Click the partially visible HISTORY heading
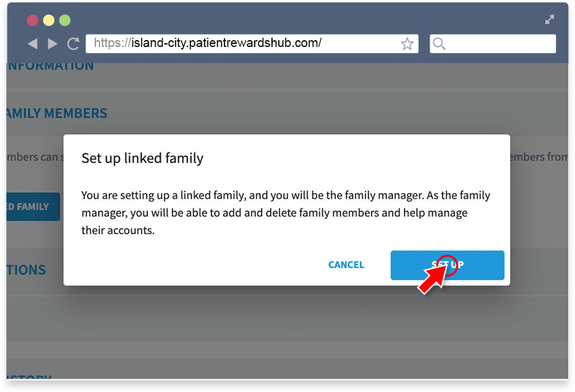The width and height of the screenshot is (575, 392). click(29, 377)
